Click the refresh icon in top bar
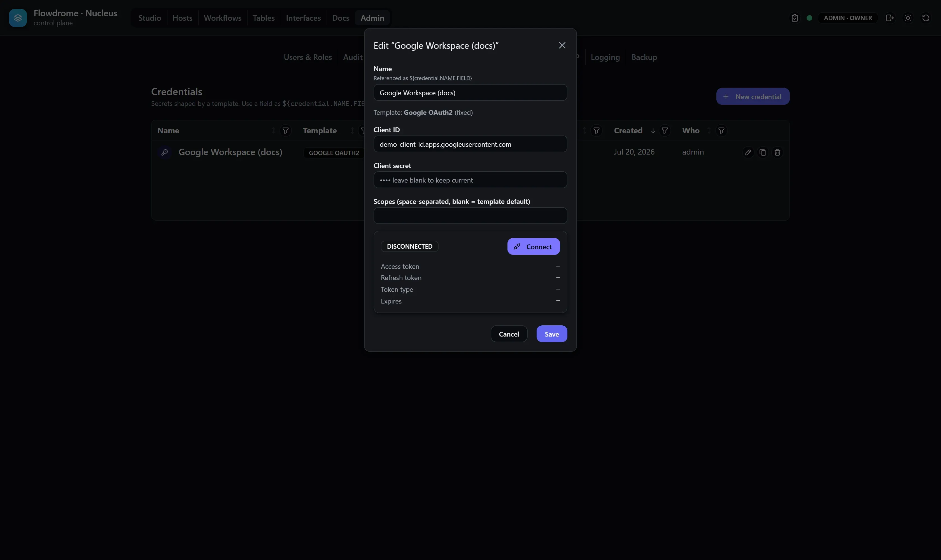This screenshot has height=560, width=941. (x=926, y=18)
